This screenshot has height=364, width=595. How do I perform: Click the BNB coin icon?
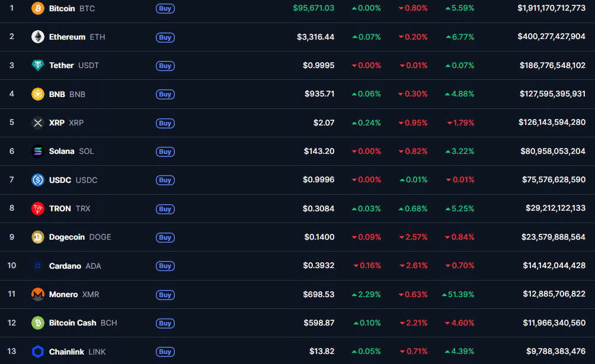click(x=37, y=94)
